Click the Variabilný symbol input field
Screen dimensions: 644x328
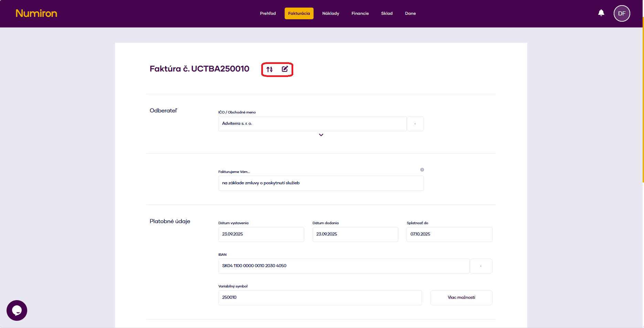tap(319, 297)
